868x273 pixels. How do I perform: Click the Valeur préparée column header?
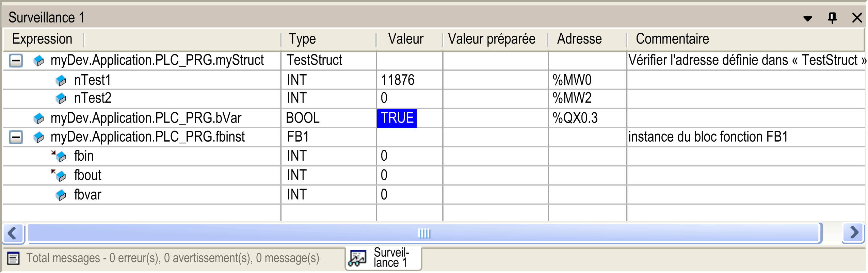(x=491, y=39)
